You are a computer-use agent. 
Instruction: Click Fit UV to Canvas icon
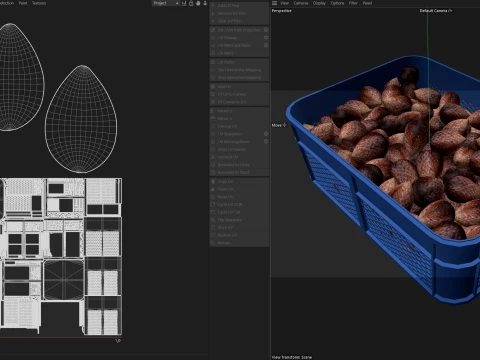(x=213, y=94)
